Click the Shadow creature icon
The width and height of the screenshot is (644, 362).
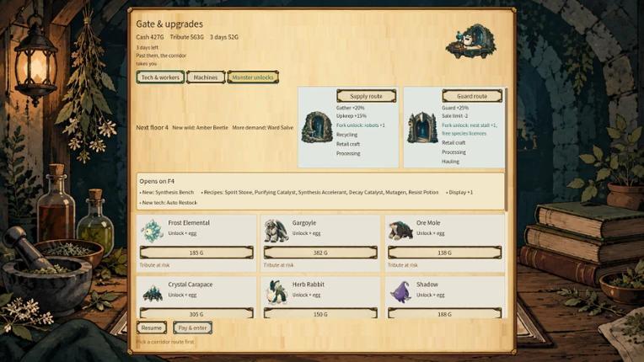(400, 292)
